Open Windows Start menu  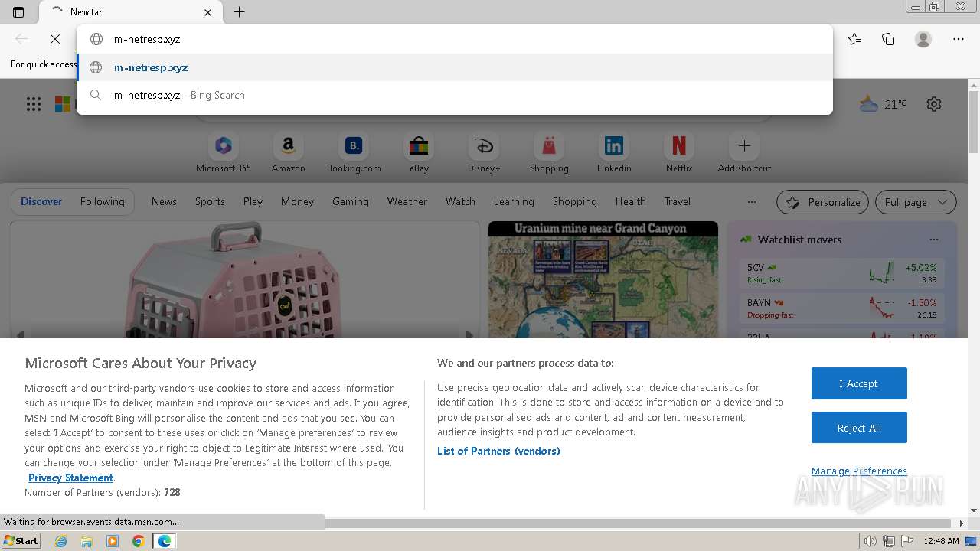point(21,540)
